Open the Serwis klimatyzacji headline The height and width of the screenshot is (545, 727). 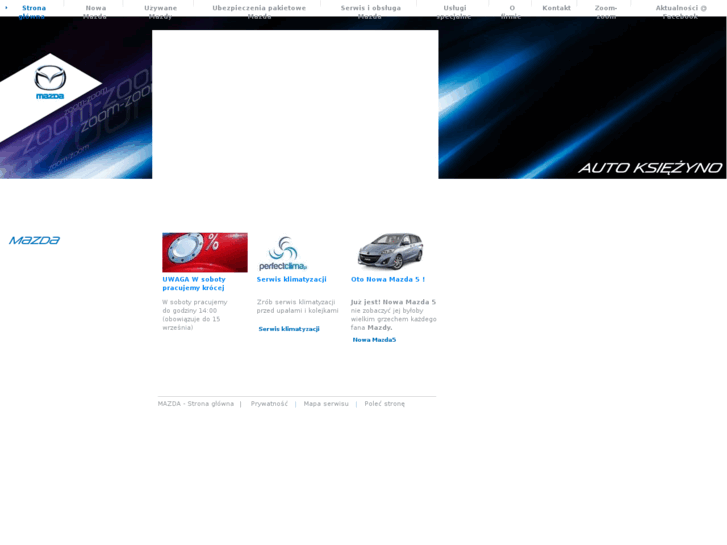[292, 279]
